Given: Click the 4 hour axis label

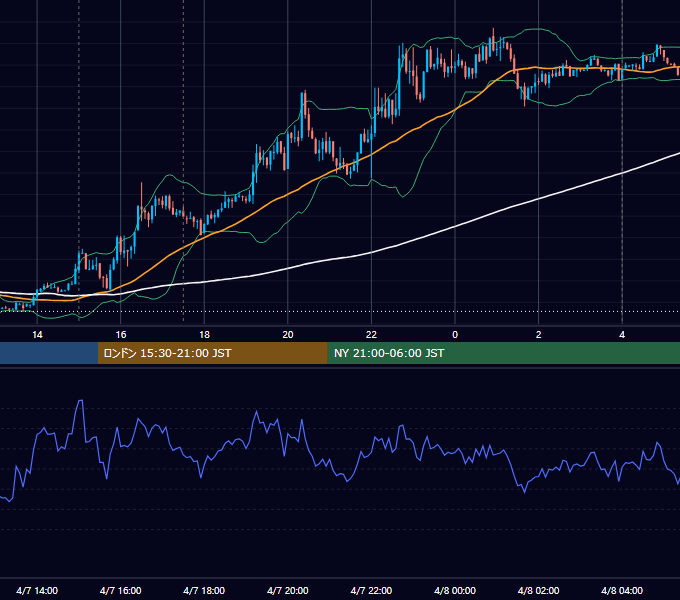Looking at the screenshot, I should 622,335.
